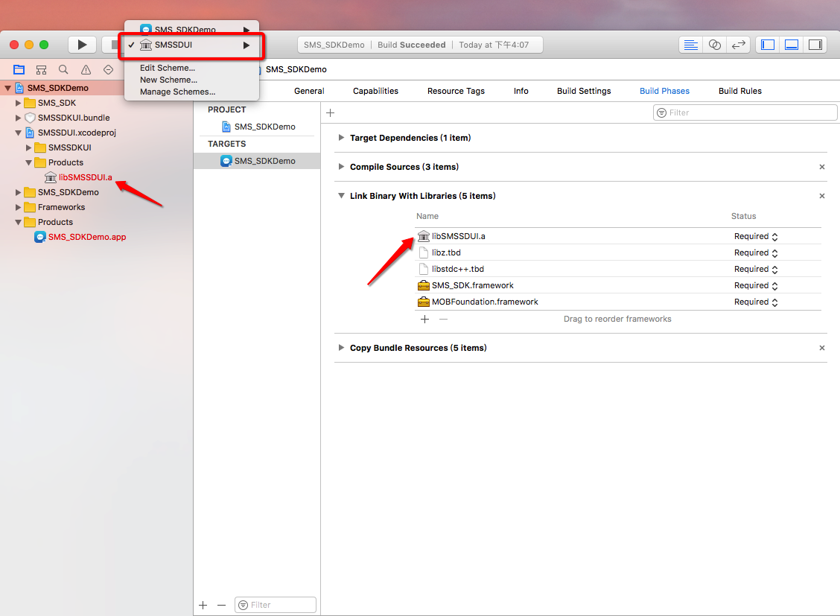Image resolution: width=840 pixels, height=616 pixels.
Task: Expand SMSSDKUI folder disclosure triangle
Action: pyautogui.click(x=29, y=147)
